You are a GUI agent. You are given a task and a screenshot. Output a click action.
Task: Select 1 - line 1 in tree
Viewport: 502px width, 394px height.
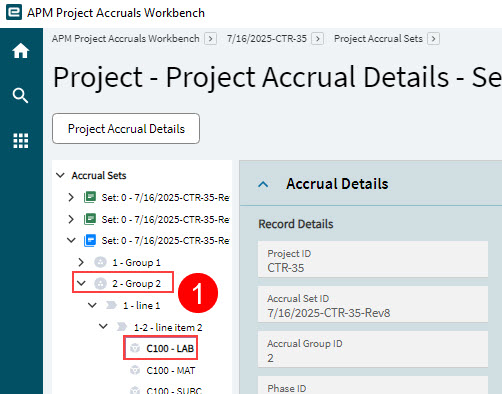tap(142, 305)
